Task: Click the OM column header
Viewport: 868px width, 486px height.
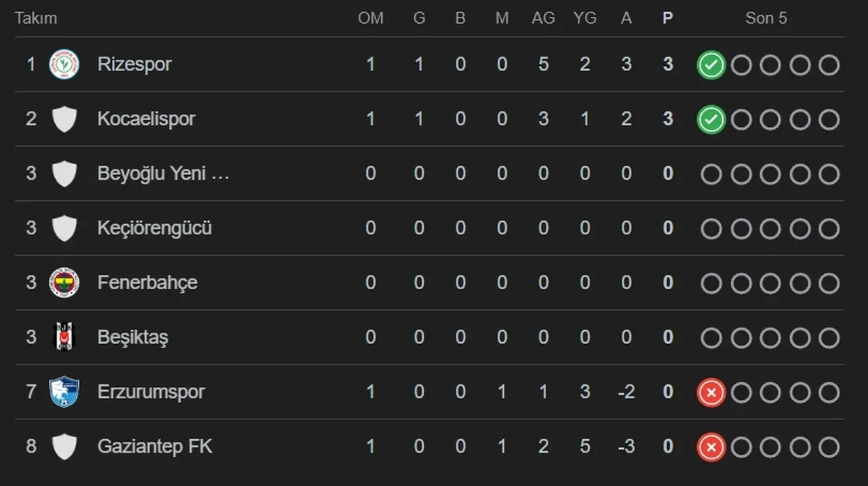Action: click(x=371, y=18)
